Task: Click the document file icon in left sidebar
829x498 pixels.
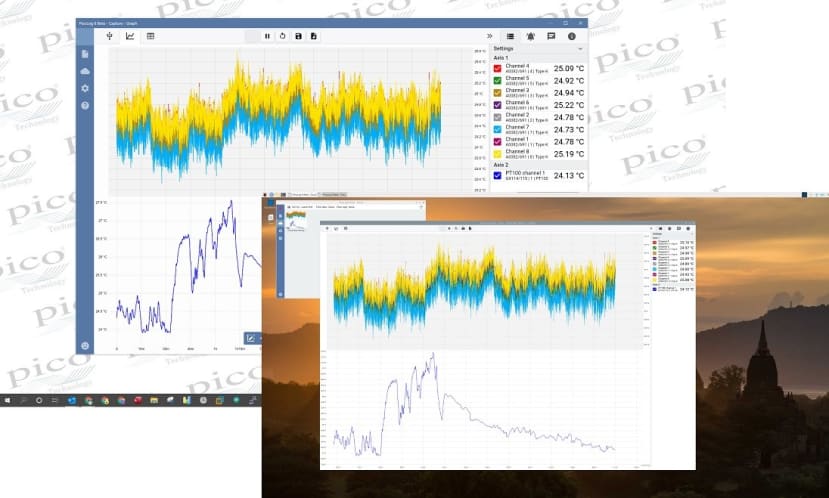Action: 85,54
